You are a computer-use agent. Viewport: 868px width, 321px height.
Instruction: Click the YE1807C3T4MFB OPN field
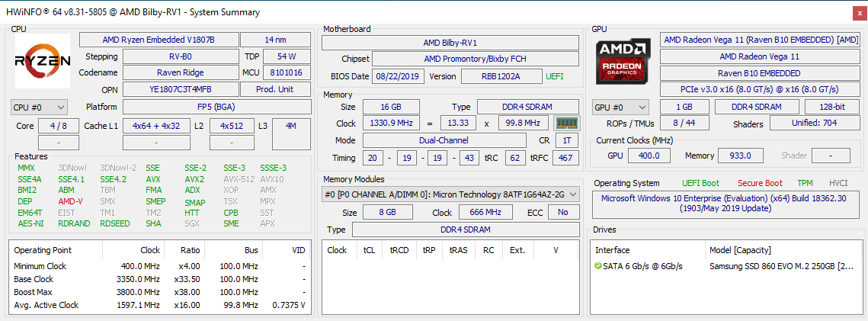(x=181, y=89)
